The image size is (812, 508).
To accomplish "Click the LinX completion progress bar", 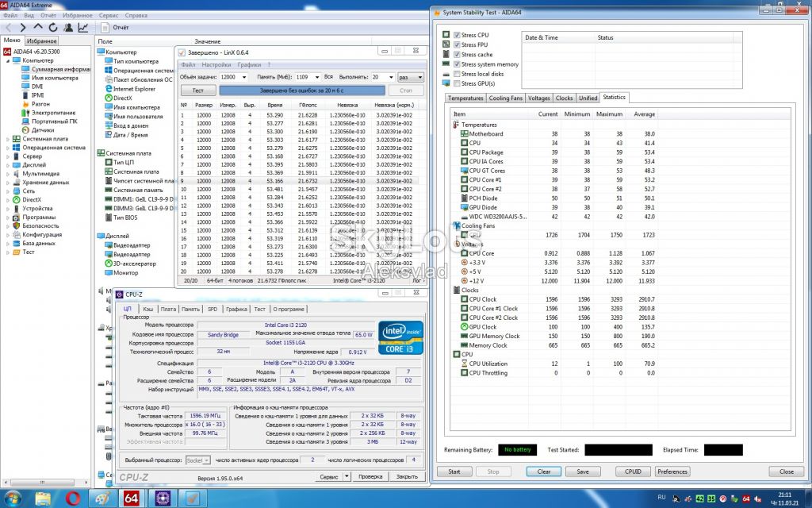I will (x=302, y=90).
